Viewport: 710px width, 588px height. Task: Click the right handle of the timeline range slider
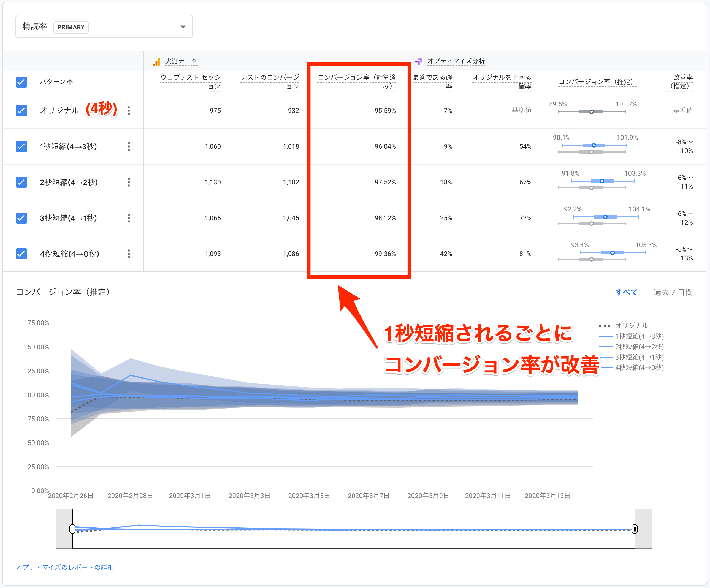pos(635,529)
